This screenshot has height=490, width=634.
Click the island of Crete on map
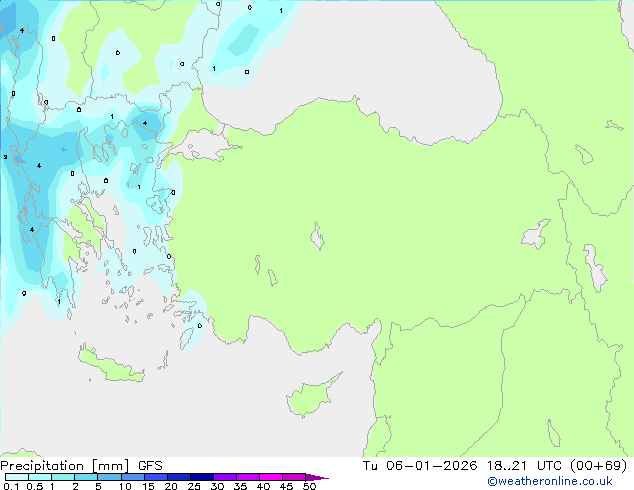[x=110, y=366]
